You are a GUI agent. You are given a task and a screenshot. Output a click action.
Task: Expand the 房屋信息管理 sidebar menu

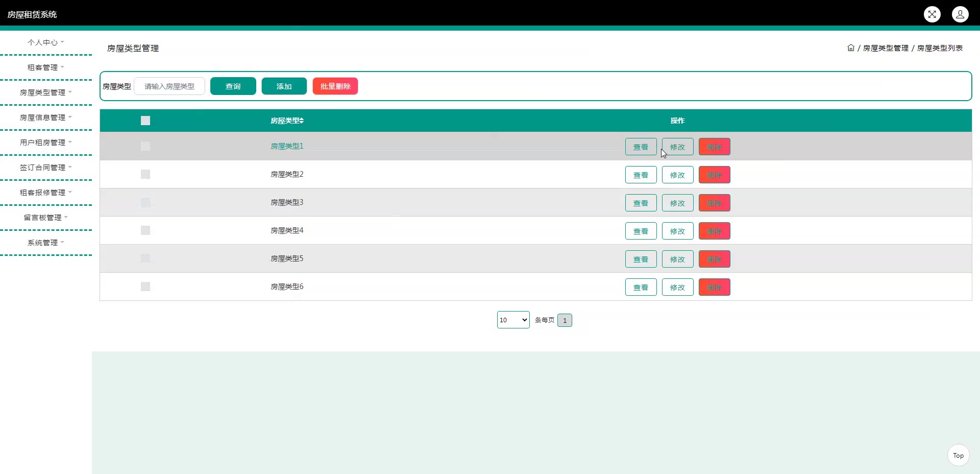46,117
